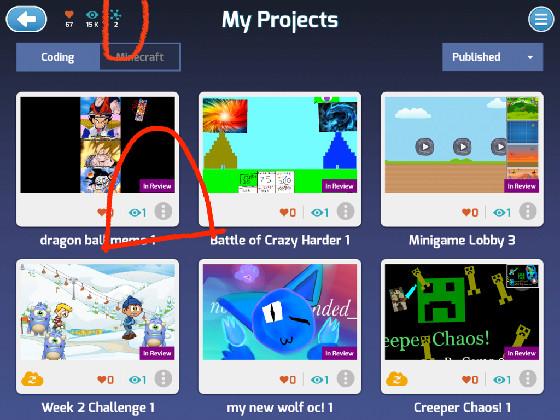Click the cloud icon on Creeper Chaos! 1
Image resolution: width=560 pixels, height=420 pixels.
pyautogui.click(x=397, y=379)
